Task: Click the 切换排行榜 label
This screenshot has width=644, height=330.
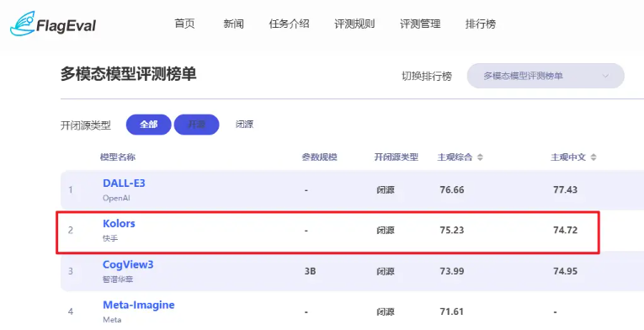Action: [x=427, y=76]
